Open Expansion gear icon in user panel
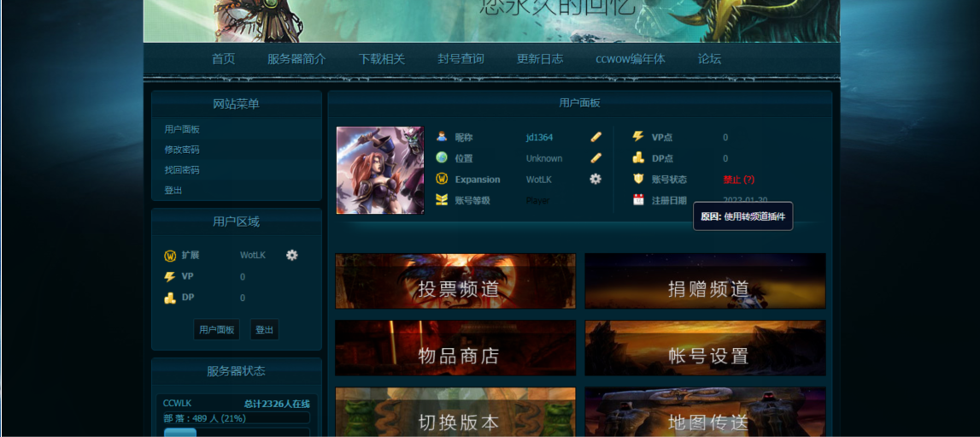The width and height of the screenshot is (980, 437). [596, 179]
